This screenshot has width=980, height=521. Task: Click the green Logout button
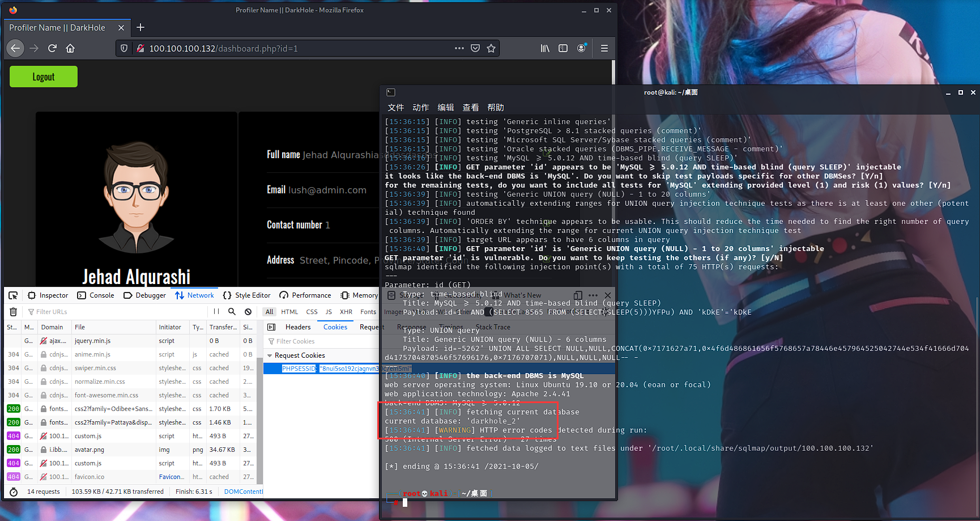click(44, 77)
